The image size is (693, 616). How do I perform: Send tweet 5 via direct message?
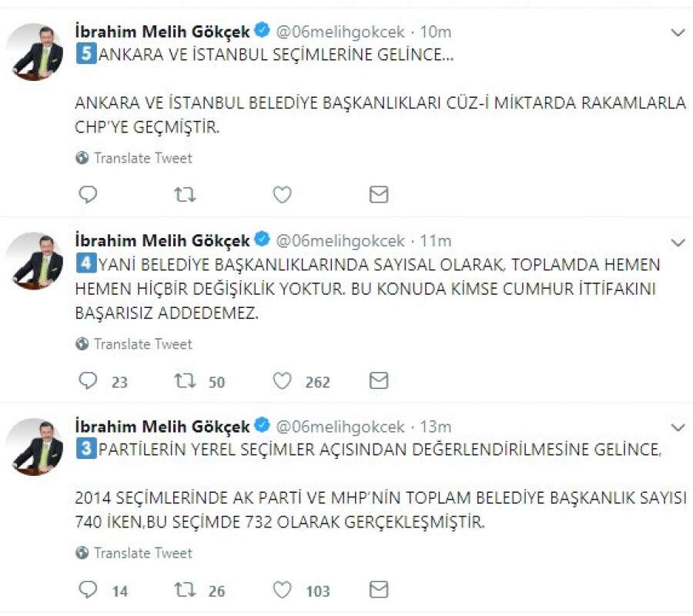pos(378,195)
